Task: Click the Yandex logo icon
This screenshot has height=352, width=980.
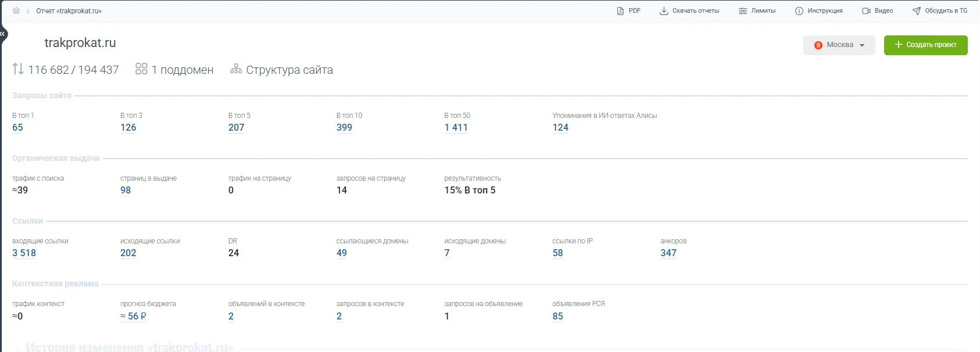Action: click(818, 45)
